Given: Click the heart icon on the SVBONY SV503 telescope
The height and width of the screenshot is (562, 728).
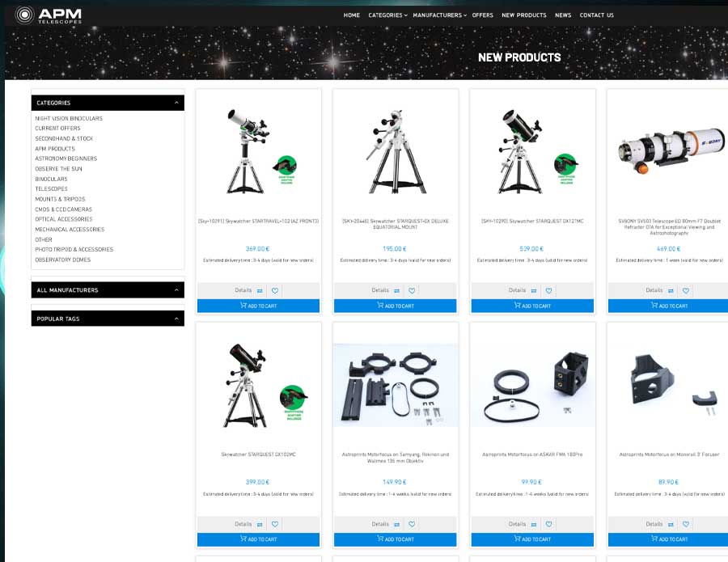Looking at the screenshot, I should [686, 290].
